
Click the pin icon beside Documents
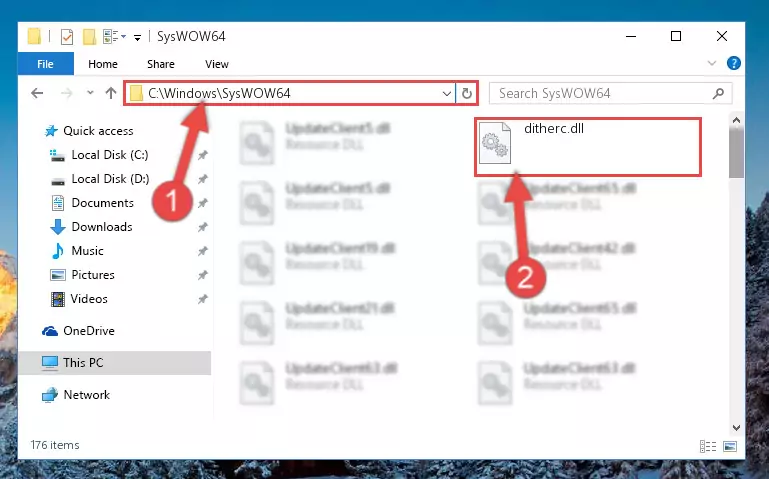pyautogui.click(x=203, y=203)
